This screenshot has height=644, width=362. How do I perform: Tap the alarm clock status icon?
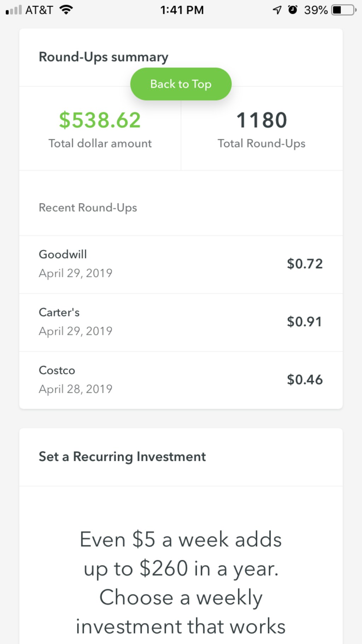point(293,10)
